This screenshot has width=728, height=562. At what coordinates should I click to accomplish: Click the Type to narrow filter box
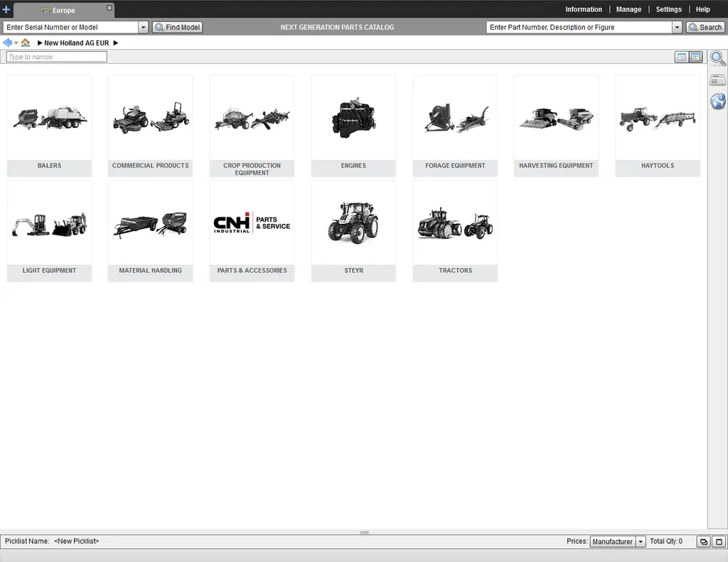(x=57, y=57)
